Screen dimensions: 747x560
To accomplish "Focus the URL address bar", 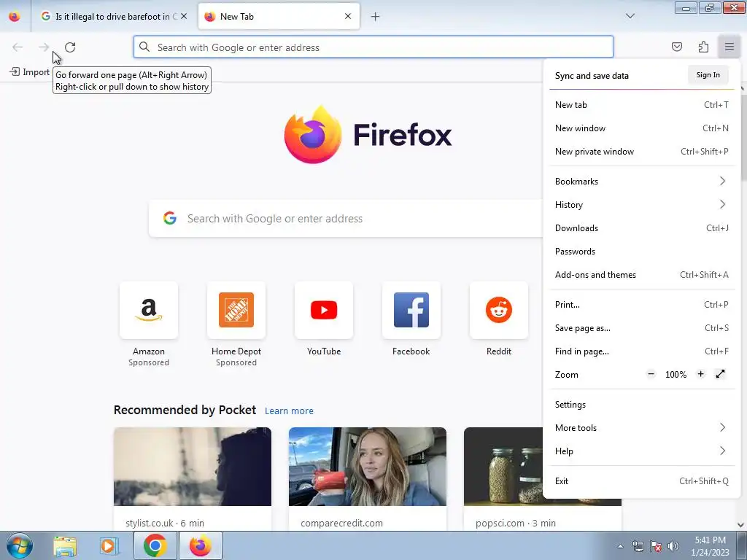I will pos(373,47).
